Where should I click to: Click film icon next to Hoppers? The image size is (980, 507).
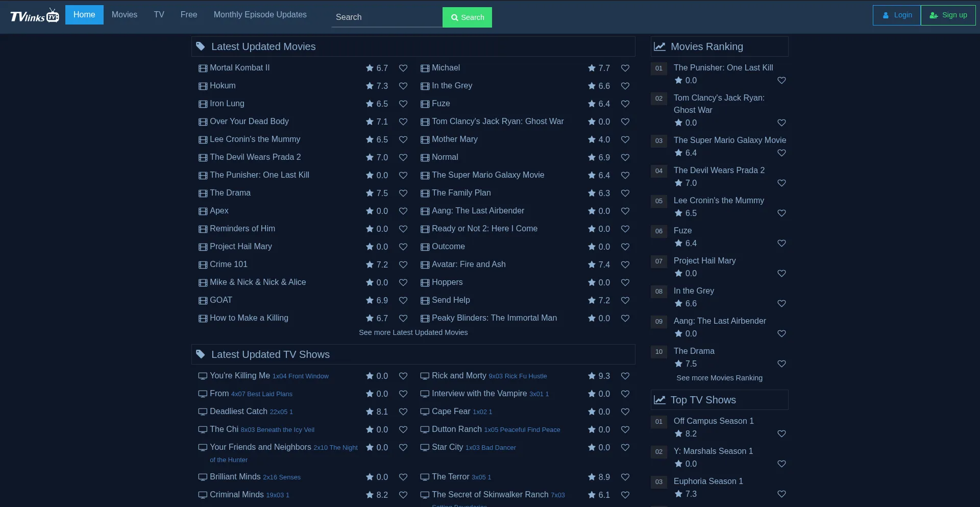point(425,283)
